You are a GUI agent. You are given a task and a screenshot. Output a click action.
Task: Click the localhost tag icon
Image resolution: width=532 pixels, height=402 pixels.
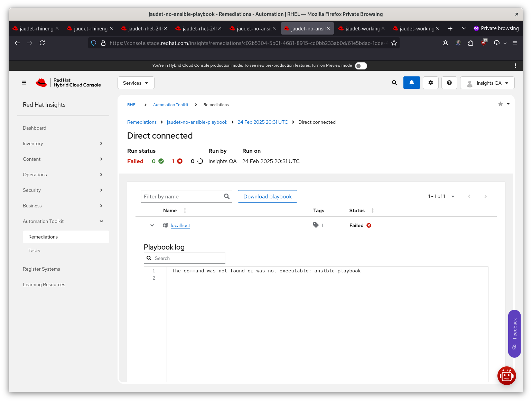316,225
